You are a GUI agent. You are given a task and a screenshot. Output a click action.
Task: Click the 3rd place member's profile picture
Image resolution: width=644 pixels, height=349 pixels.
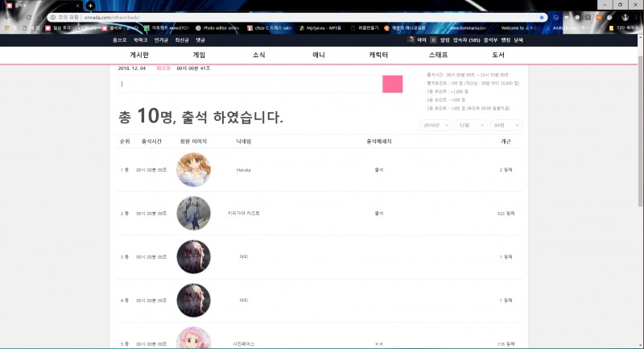(193, 256)
